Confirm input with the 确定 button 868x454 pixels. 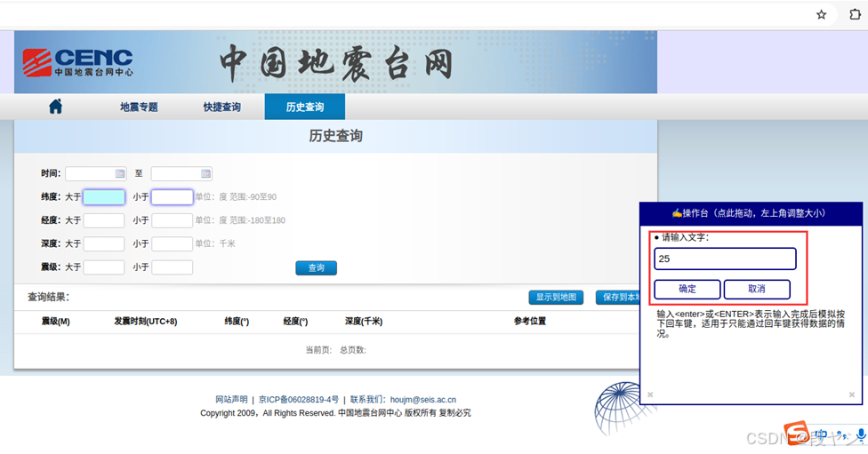(687, 289)
